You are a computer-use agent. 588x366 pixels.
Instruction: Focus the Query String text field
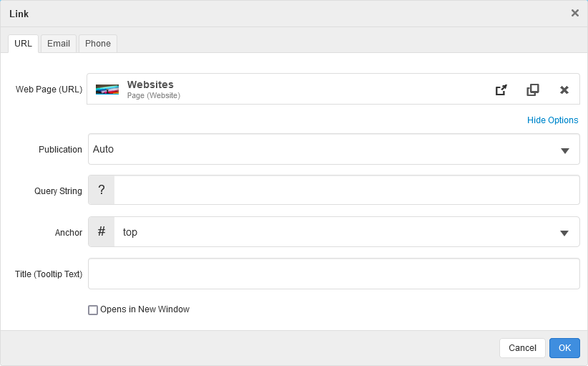[346, 191]
